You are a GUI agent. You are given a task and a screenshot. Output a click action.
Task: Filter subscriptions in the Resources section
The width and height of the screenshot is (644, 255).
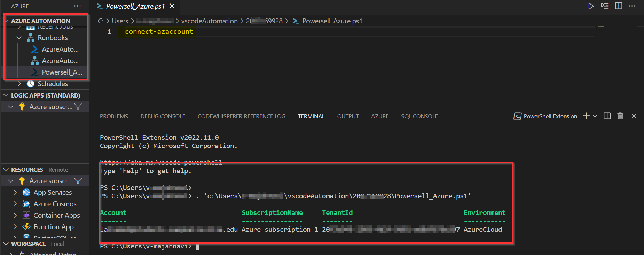coord(78,181)
